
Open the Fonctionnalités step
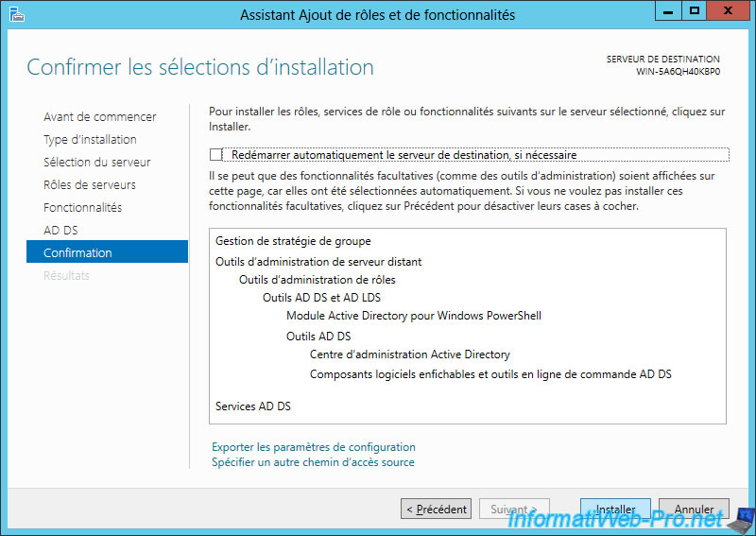82,207
